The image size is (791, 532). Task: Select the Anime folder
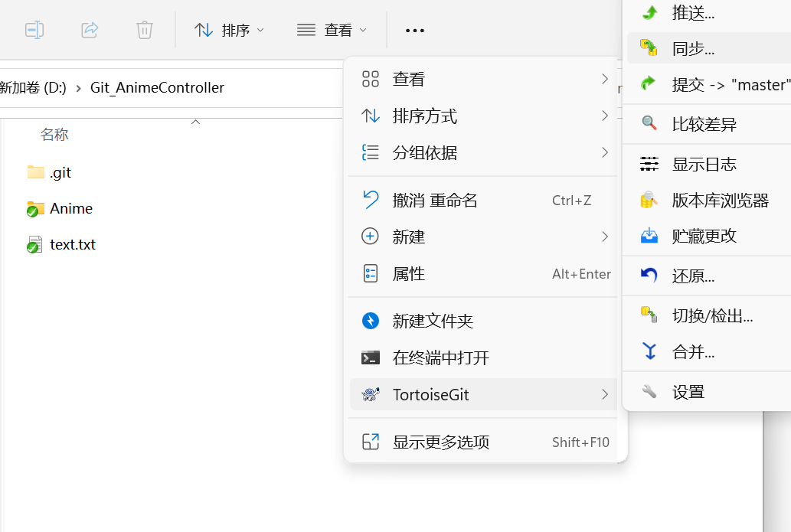click(70, 208)
